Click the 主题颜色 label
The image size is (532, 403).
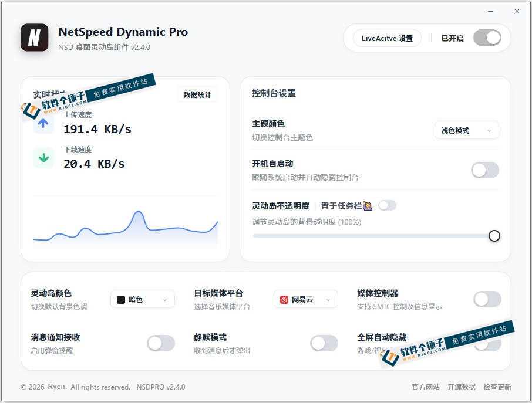click(x=268, y=124)
